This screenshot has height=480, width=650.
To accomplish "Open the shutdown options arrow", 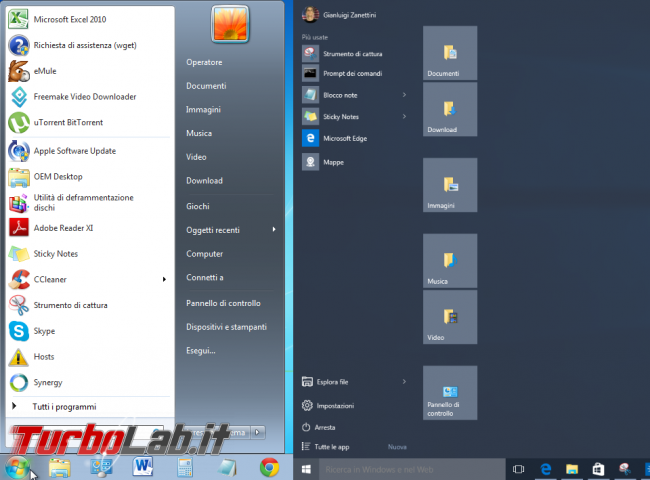I will pyautogui.click(x=257, y=432).
